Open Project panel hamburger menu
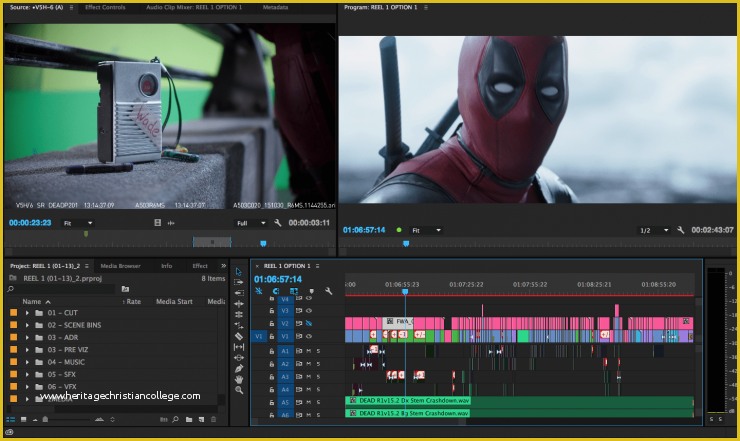The height and width of the screenshot is (441, 740). point(87,266)
